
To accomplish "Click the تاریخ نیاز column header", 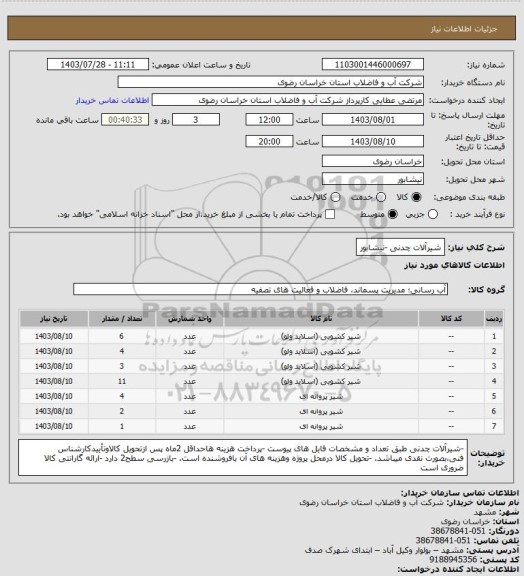I will click(54, 318).
